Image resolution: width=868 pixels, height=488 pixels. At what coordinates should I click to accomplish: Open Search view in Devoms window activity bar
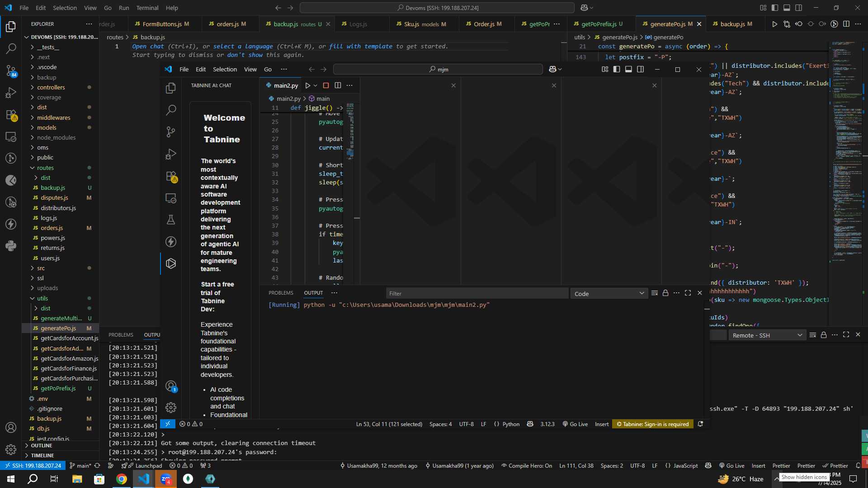[11, 48]
